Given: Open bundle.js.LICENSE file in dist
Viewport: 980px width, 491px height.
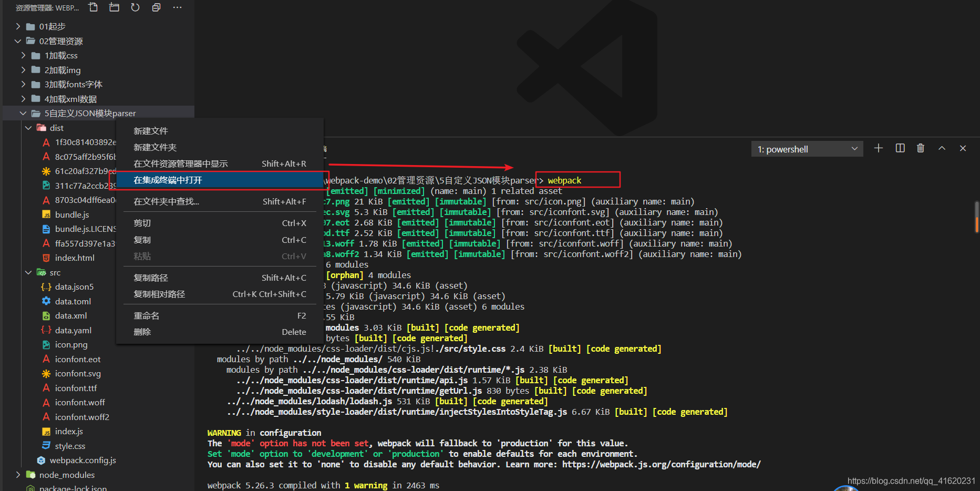Looking at the screenshot, I should point(85,229).
